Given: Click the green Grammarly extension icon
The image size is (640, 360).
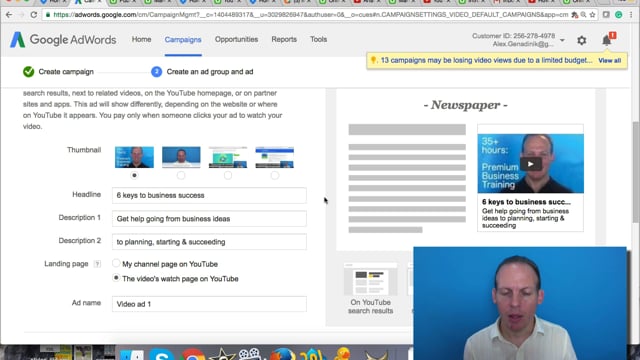Looking at the screenshot, I should [619, 15].
